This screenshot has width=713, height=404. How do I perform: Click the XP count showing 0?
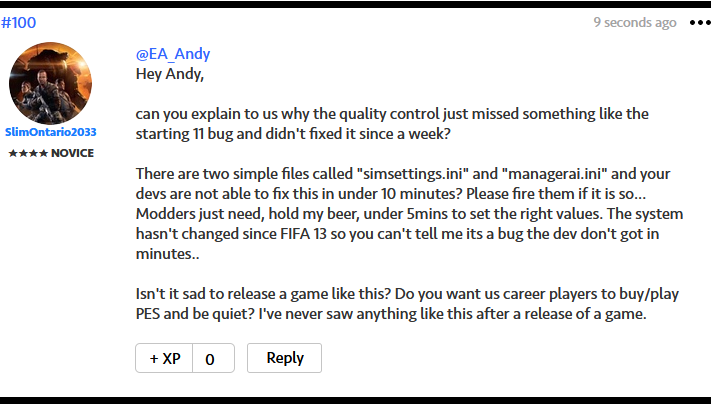coord(211,358)
